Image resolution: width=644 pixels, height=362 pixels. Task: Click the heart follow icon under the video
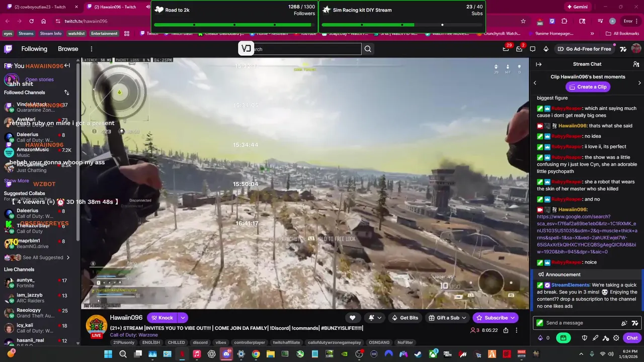352,318
